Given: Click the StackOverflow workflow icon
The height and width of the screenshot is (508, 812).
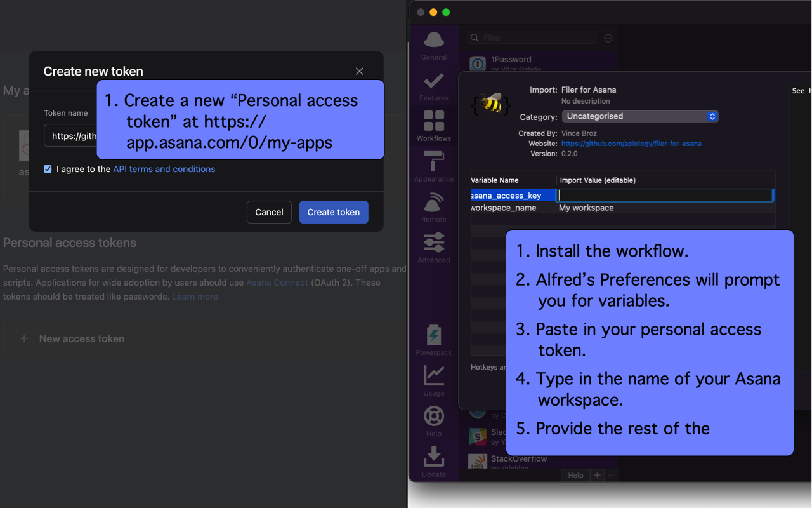Looking at the screenshot, I should click(x=478, y=462).
